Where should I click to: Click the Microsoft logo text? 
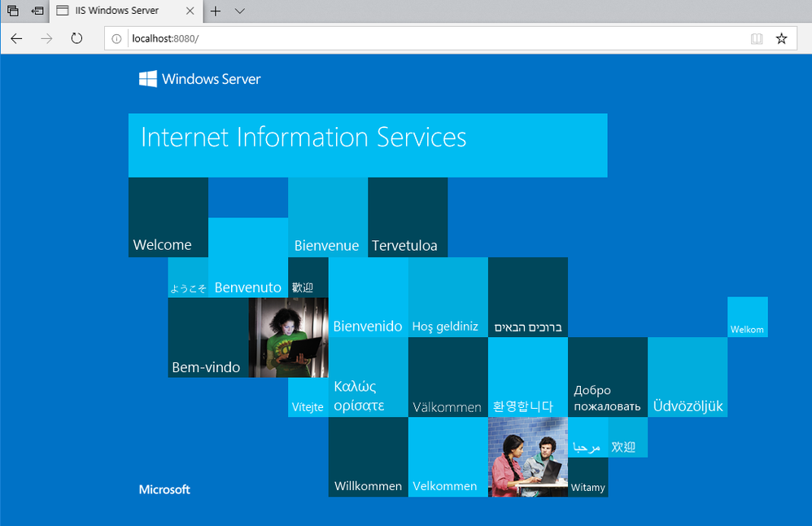tap(164, 489)
